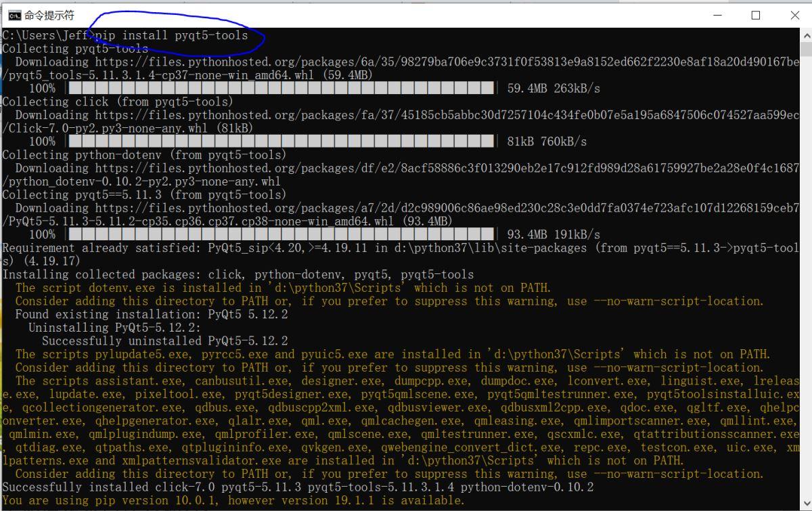Click the 'Installing collected packages' line

(x=238, y=275)
